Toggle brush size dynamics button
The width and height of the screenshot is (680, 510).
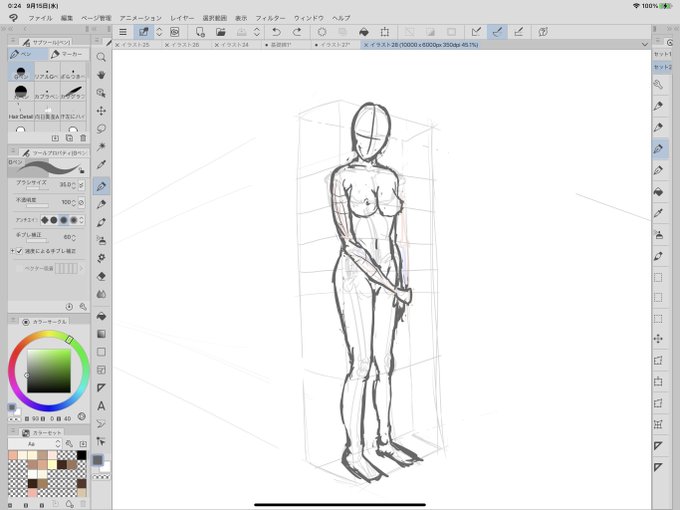pyautogui.click(x=82, y=185)
